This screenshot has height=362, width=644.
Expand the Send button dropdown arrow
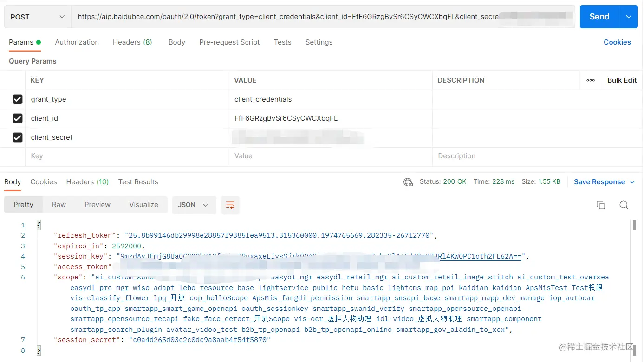tap(628, 17)
